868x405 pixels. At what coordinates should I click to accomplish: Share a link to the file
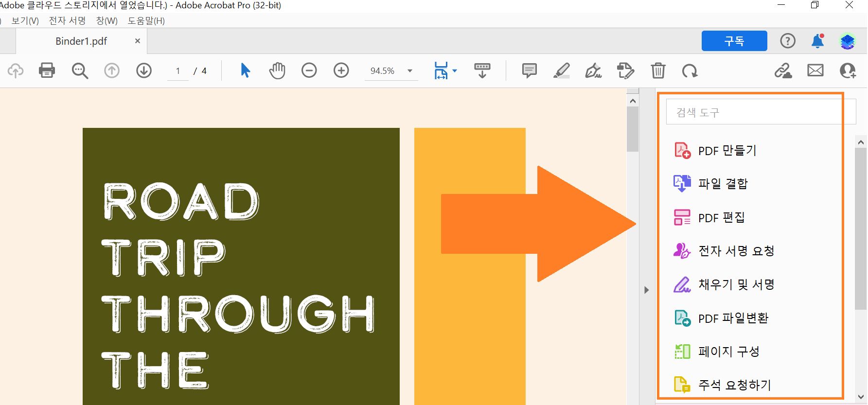pyautogui.click(x=783, y=71)
